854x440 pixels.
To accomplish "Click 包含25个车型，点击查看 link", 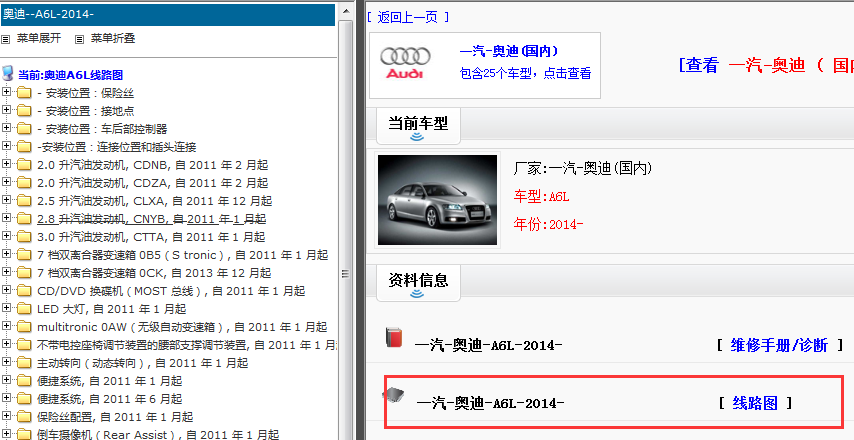I will (526, 73).
